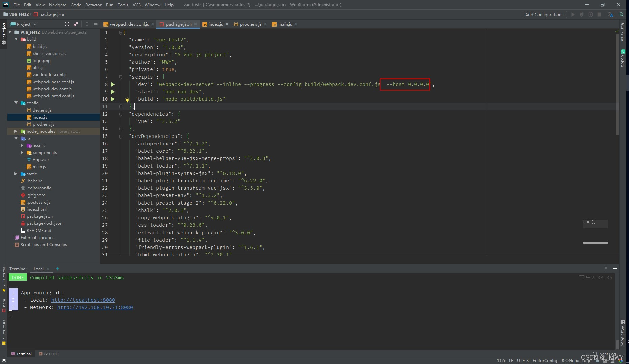
Task: Open Word Book from the right sidebar
Action: click(x=623, y=334)
